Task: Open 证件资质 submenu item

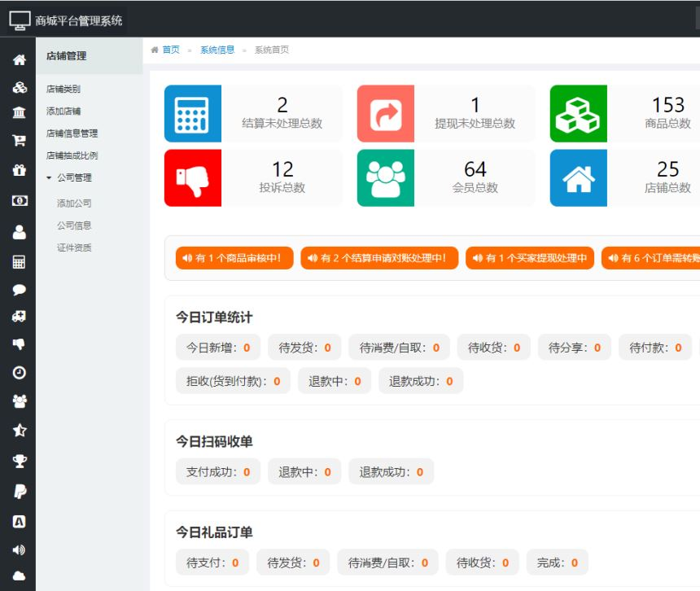Action: 74,247
